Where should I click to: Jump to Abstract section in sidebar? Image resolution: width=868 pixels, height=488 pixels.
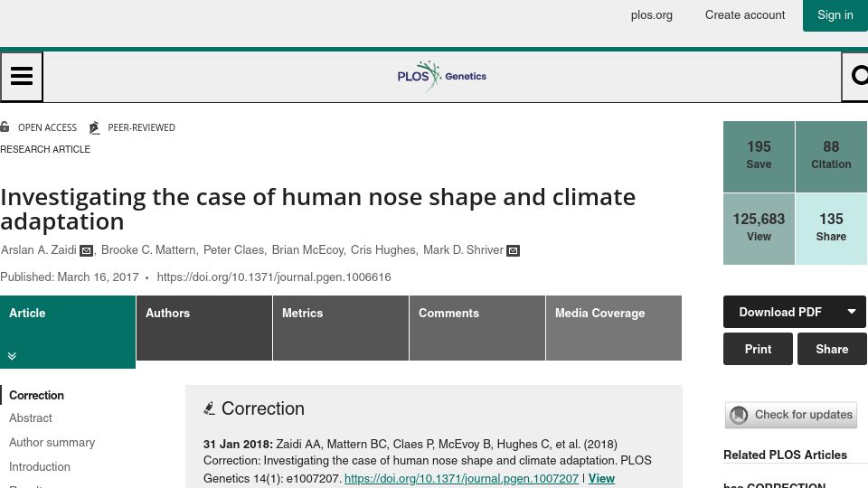coord(31,418)
